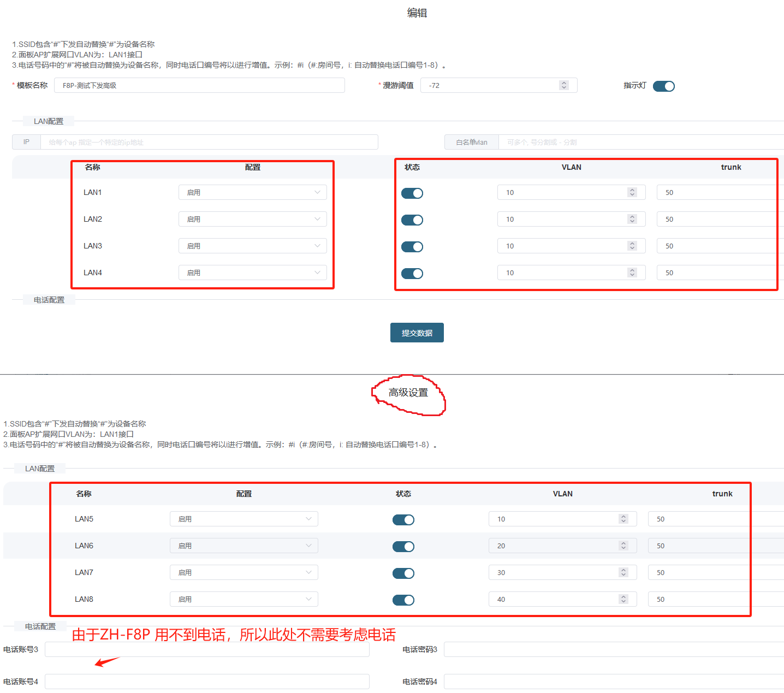Click the 白名单vlan input field
The height and width of the screenshot is (693, 784).
639,142
